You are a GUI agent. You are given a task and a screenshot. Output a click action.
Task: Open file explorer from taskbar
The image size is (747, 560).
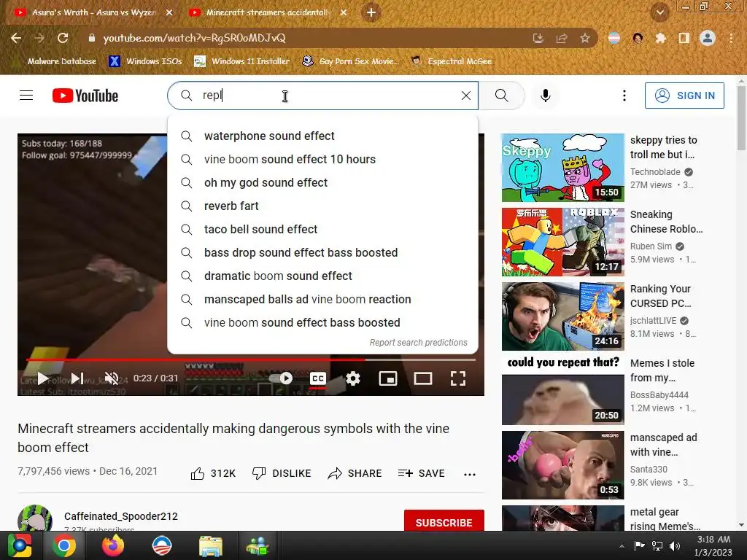(x=211, y=545)
